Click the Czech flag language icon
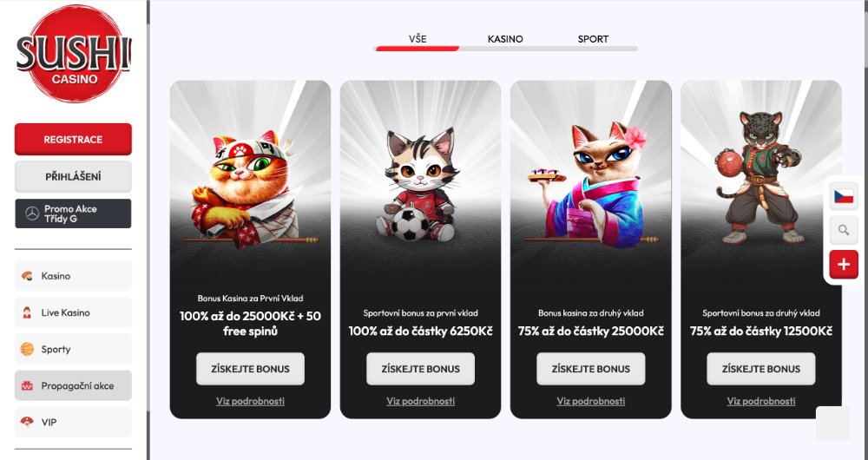 click(844, 196)
